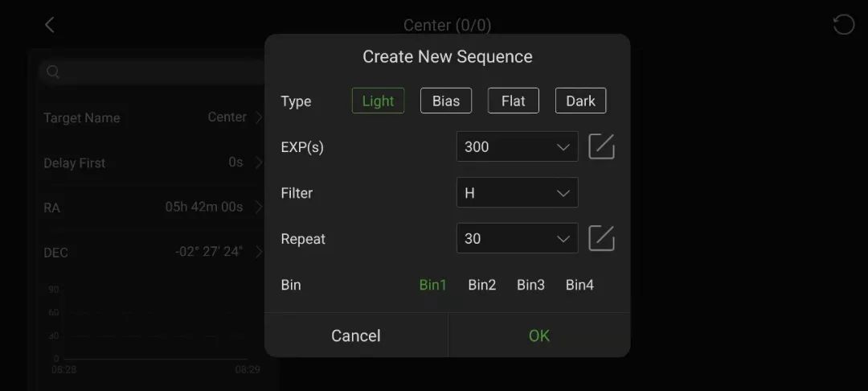Open the custom repeat edit icon
Screen dimensions: 868x391
[601, 238]
